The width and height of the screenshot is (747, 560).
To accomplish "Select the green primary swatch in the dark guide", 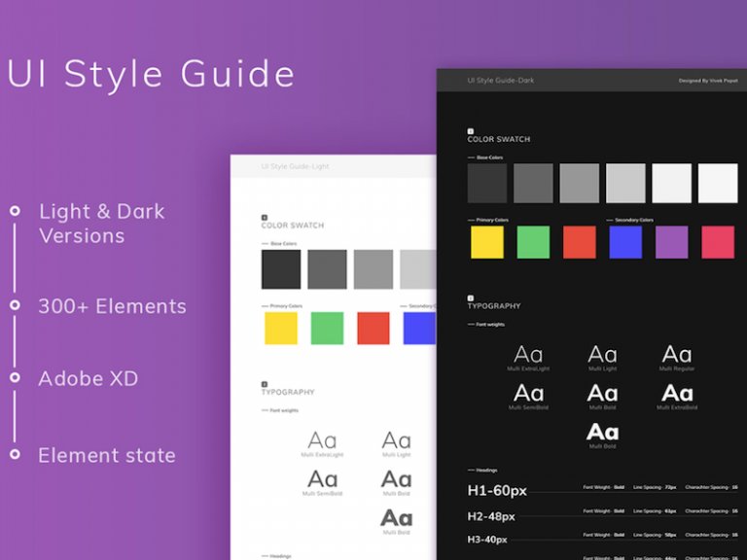I will pyautogui.click(x=533, y=242).
